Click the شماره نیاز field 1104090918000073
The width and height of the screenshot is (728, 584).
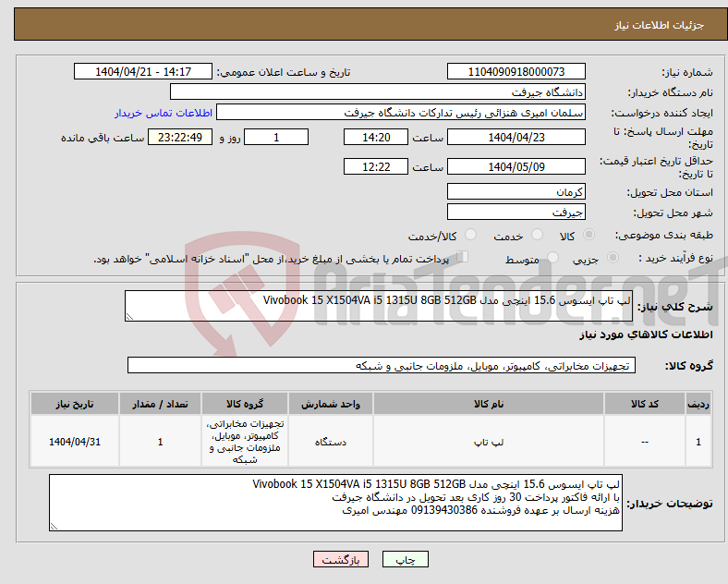(516, 72)
